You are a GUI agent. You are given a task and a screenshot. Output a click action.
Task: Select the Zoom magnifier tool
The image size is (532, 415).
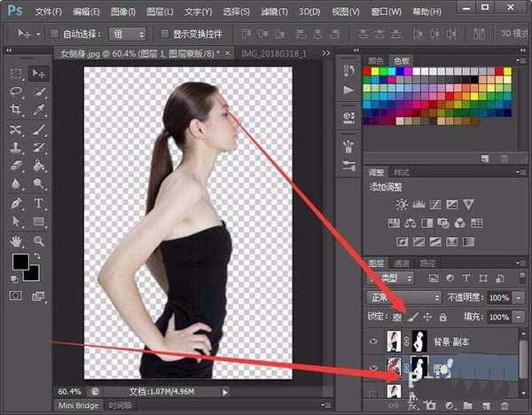[x=39, y=240]
